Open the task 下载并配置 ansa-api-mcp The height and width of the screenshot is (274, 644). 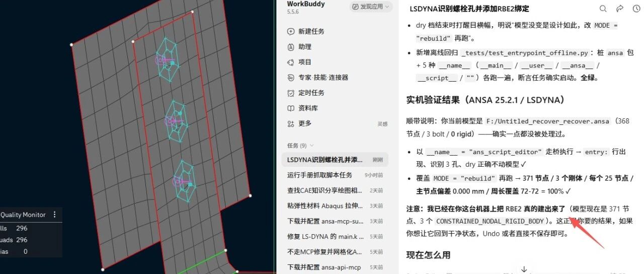tap(335, 267)
